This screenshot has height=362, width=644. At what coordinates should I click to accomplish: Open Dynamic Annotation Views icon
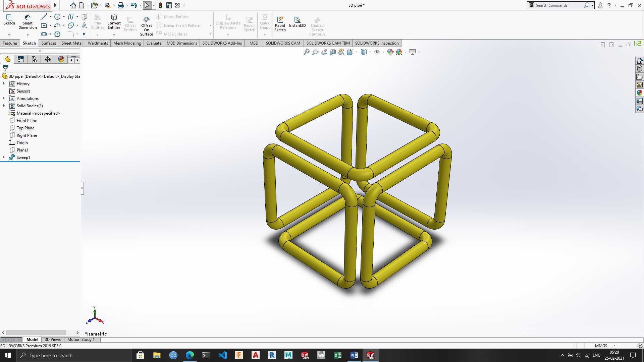click(341, 52)
